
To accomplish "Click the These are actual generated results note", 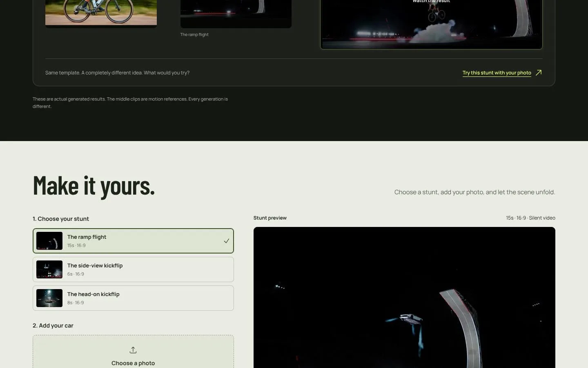I will [130, 103].
